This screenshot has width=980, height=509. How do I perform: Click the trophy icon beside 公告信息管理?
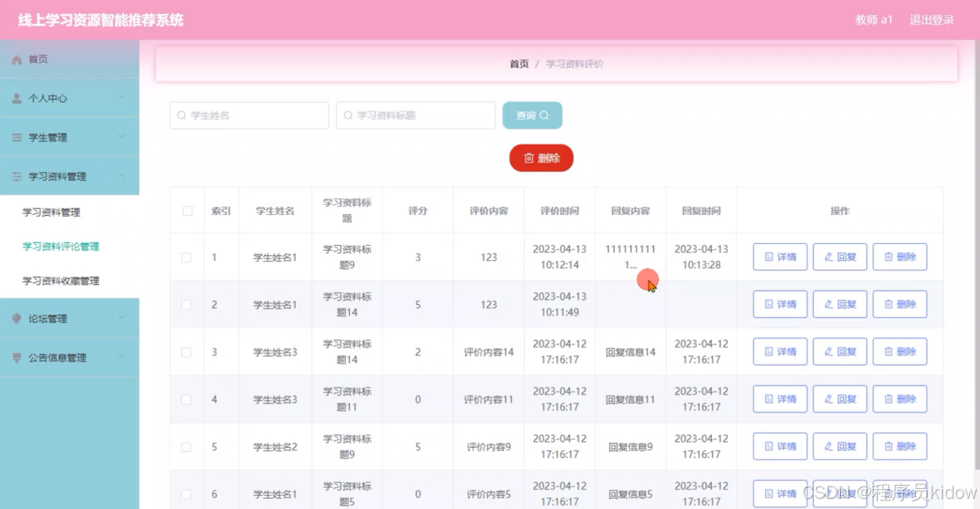click(17, 357)
